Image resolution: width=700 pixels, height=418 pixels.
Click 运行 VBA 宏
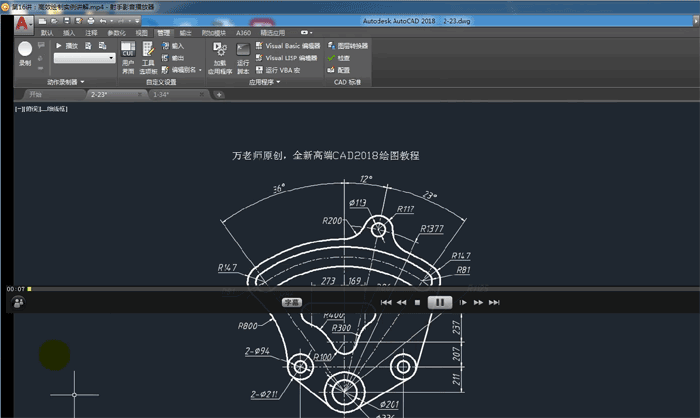coord(278,70)
